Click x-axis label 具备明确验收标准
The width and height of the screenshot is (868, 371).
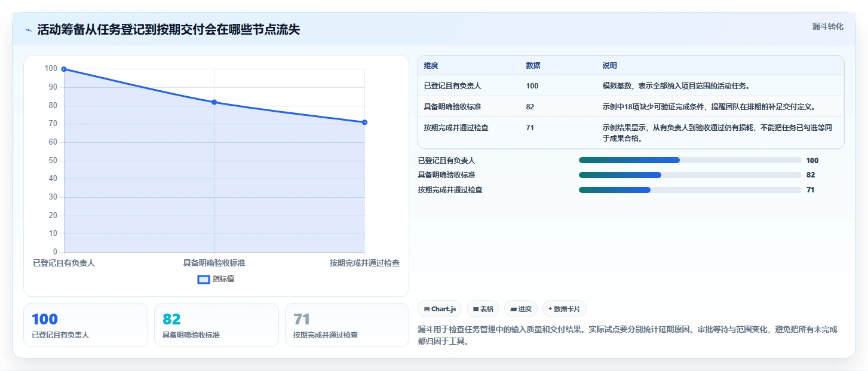point(214,263)
